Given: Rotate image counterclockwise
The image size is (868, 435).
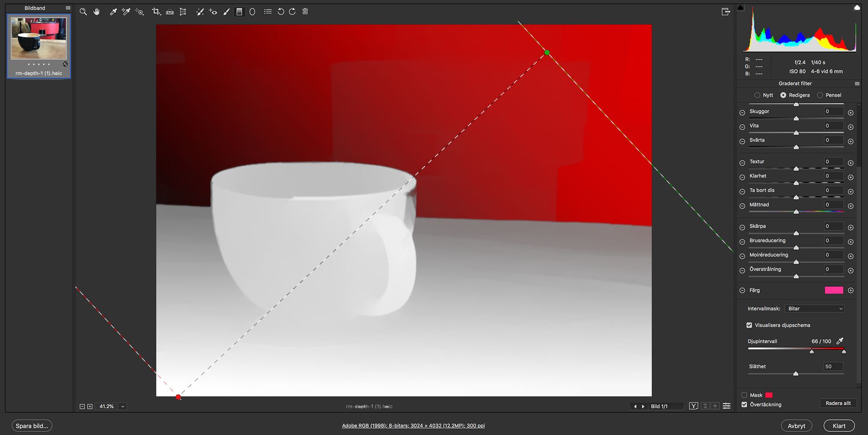Looking at the screenshot, I should tap(281, 11).
